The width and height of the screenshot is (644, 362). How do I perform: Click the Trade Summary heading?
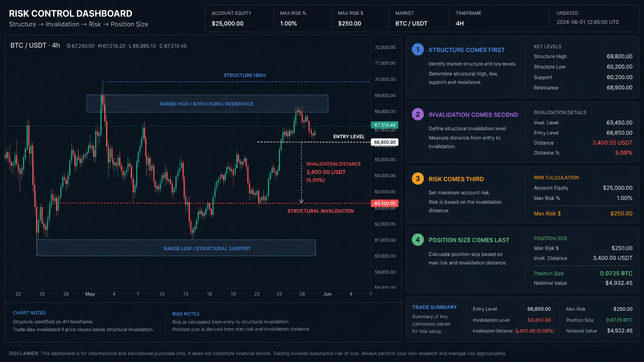click(x=434, y=307)
